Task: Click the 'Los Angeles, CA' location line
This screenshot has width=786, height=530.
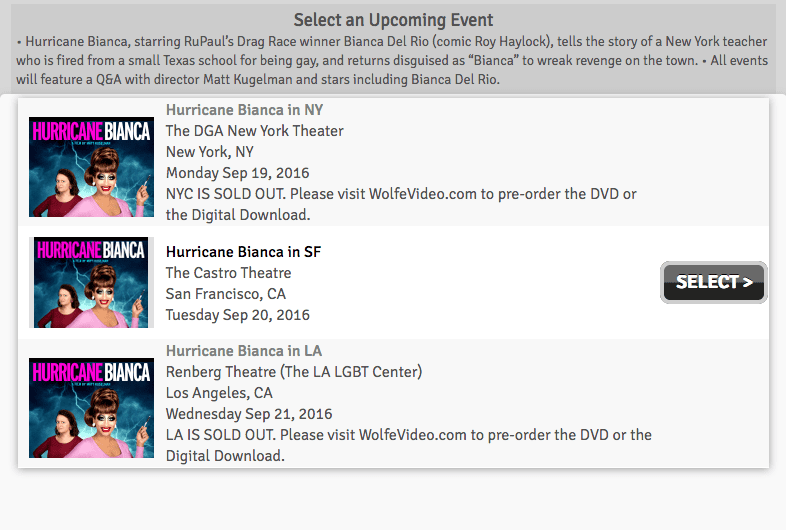Action: (x=219, y=393)
